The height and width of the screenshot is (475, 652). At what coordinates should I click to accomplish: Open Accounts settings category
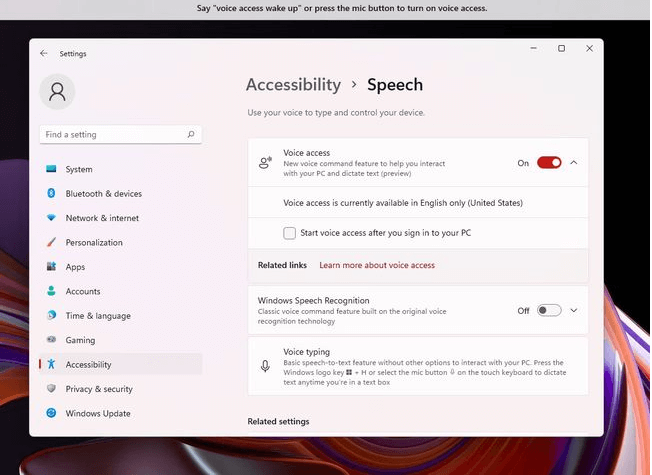tap(121, 291)
